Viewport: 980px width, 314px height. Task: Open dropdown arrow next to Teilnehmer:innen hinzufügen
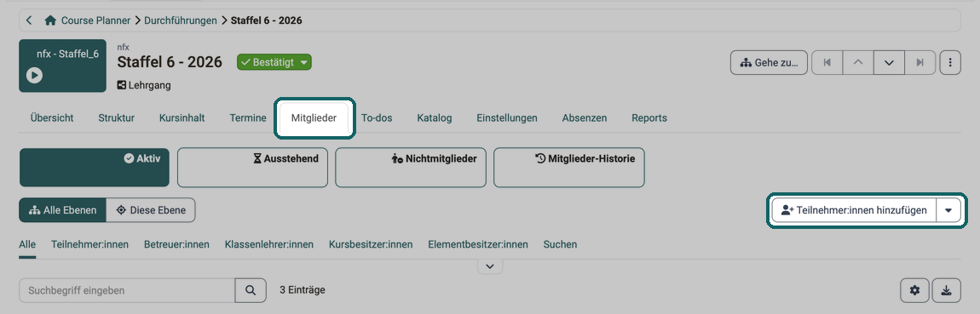948,210
